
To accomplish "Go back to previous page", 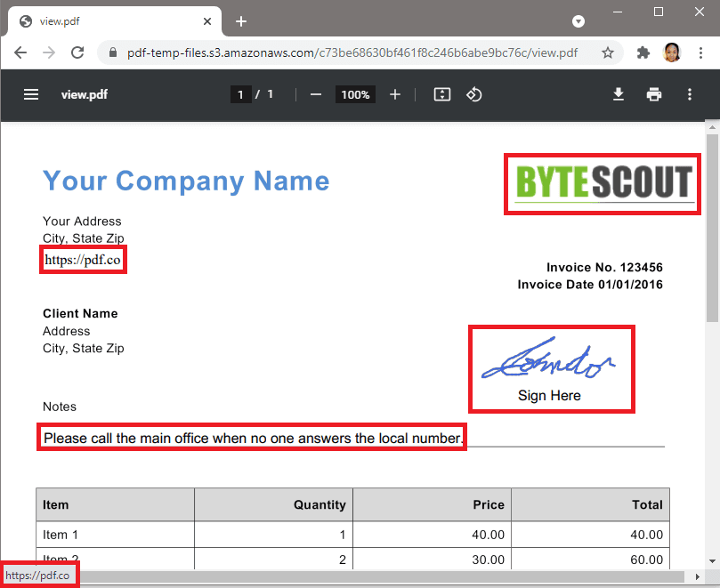I will tap(20, 52).
